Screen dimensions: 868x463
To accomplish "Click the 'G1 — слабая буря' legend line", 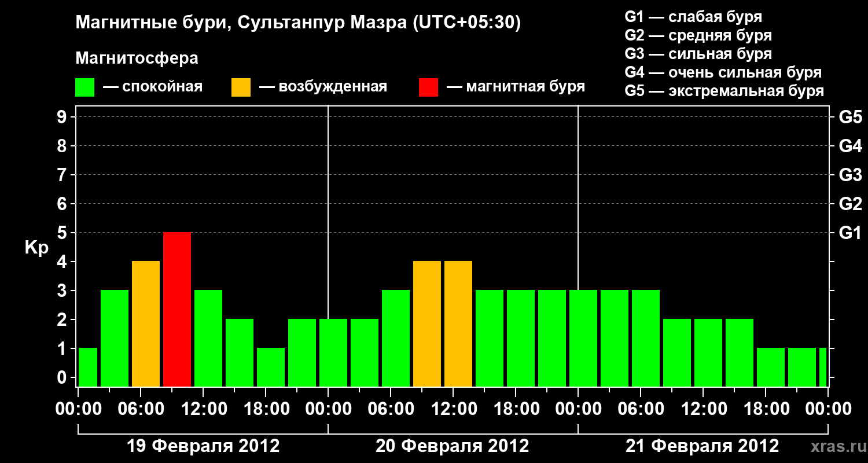I will click(x=693, y=17).
